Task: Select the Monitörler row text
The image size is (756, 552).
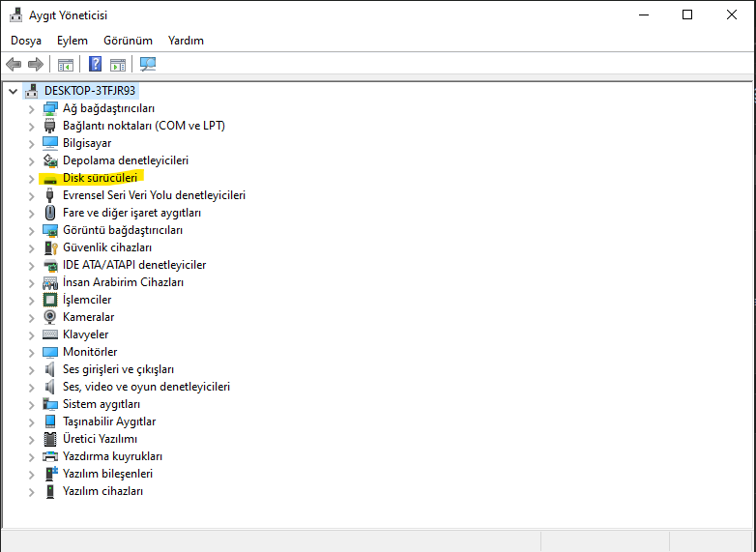Action: tap(90, 352)
